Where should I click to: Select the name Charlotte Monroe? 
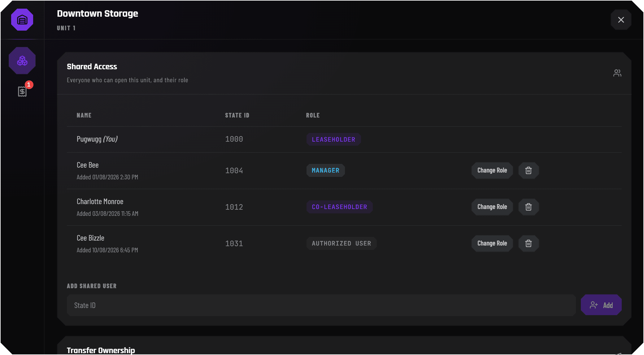[100, 202]
